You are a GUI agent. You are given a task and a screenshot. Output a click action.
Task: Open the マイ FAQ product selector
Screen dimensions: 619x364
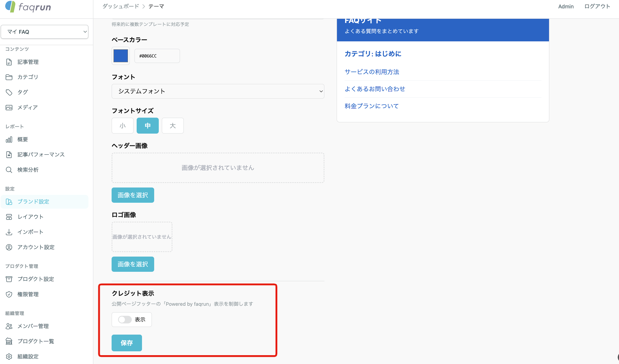(x=44, y=32)
